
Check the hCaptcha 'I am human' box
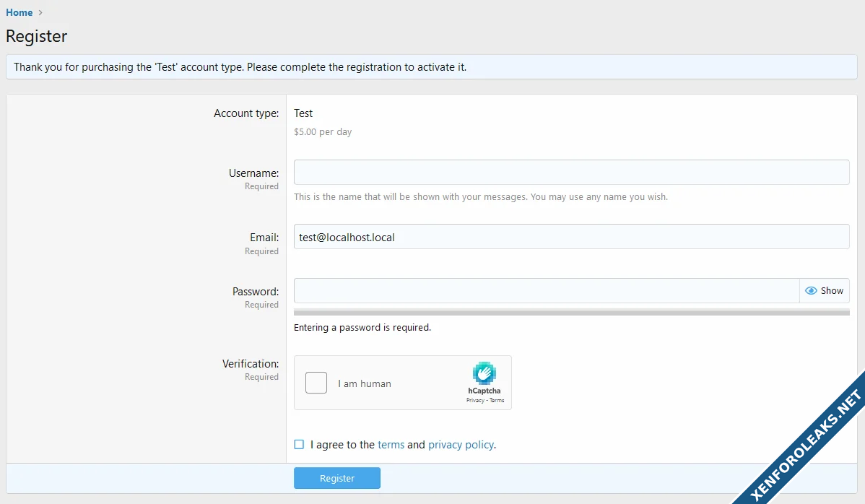click(x=316, y=383)
